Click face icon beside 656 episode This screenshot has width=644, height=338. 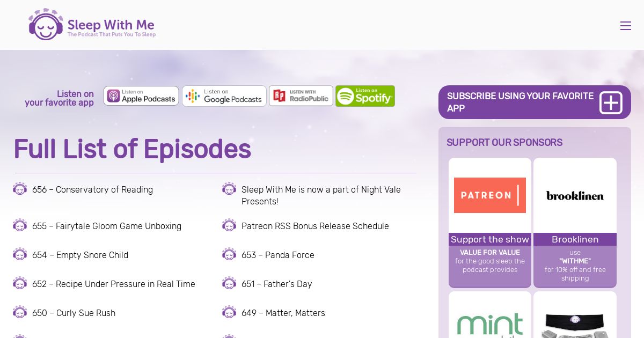[20, 189]
